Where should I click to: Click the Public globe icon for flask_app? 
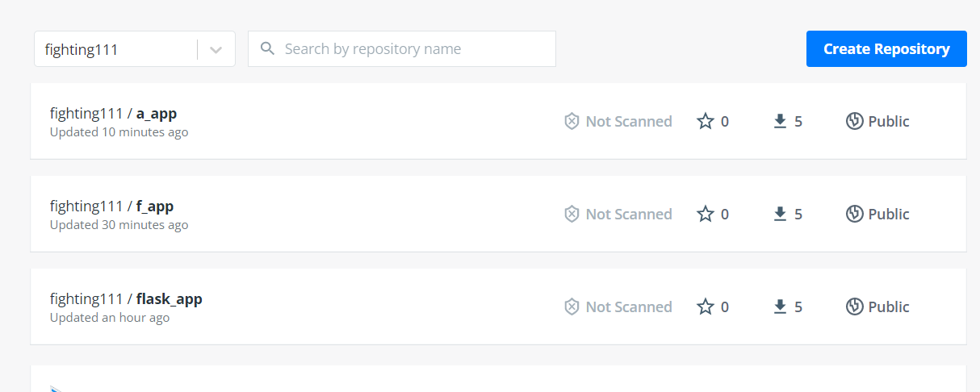855,307
